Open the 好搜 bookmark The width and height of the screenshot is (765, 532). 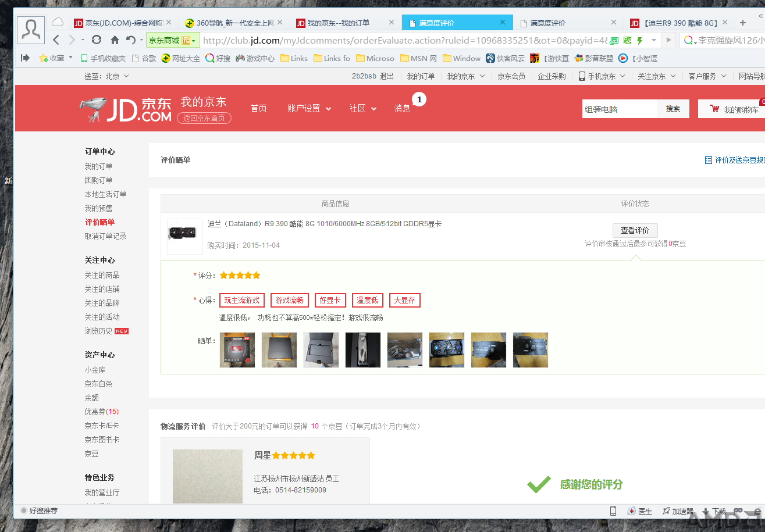218,58
